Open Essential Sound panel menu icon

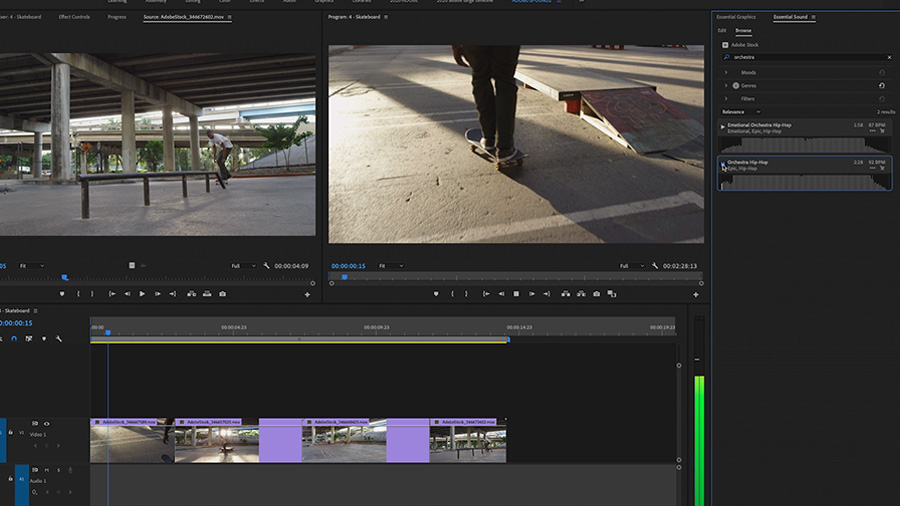point(813,17)
